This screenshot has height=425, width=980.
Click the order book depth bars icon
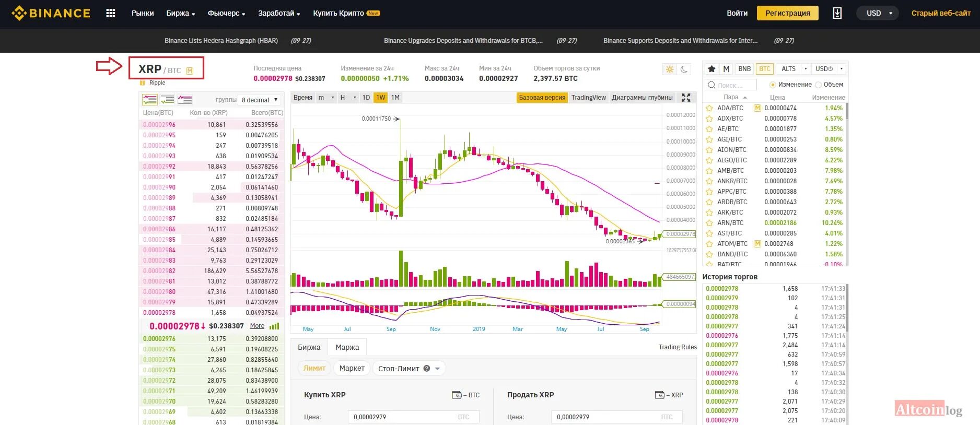[x=274, y=326]
